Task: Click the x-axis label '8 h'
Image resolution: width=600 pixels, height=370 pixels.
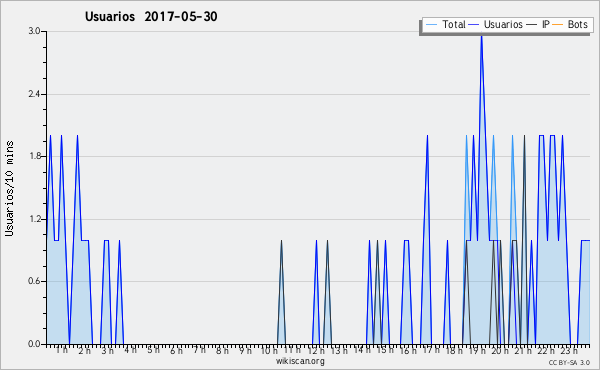Action: (222, 350)
